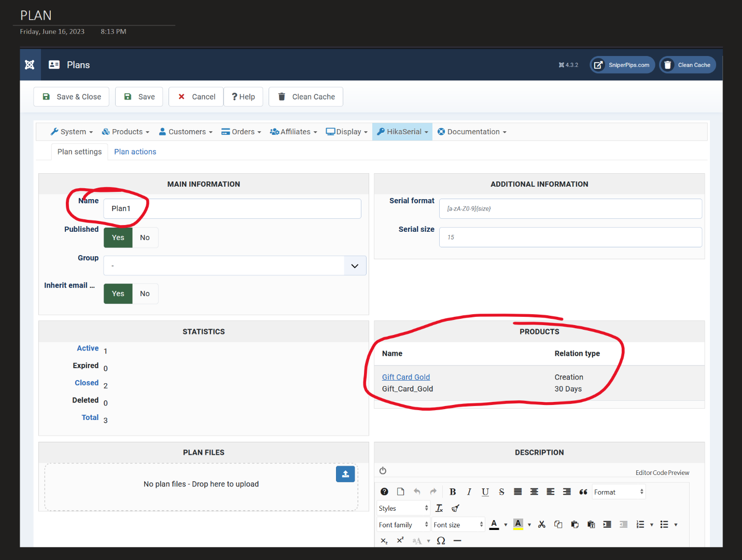Viewport: 742px width, 560px height.
Task: Open the Group dropdown
Action: [x=235, y=266]
